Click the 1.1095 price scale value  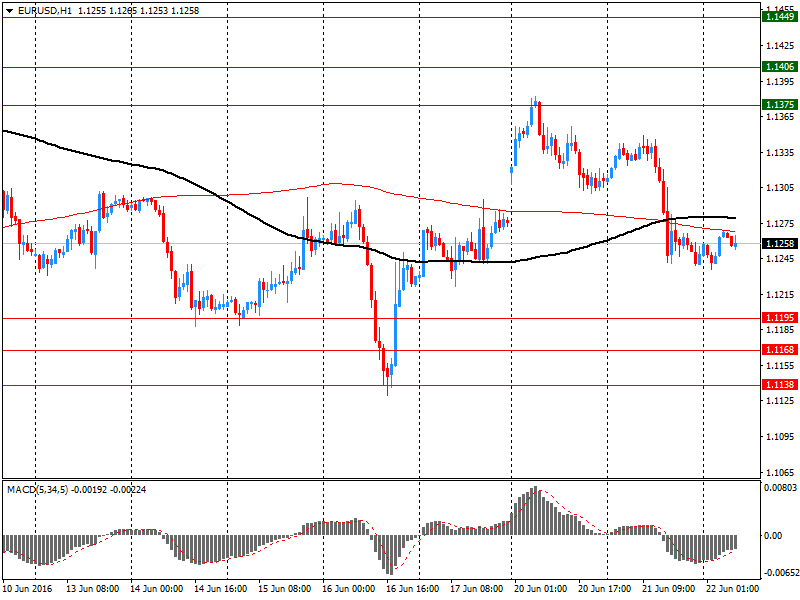tap(780, 437)
